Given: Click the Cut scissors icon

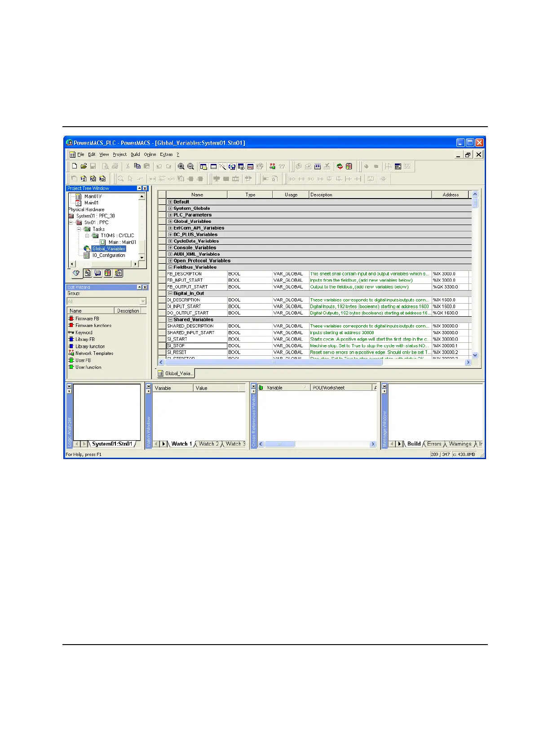Looking at the screenshot, I should coord(128,166).
